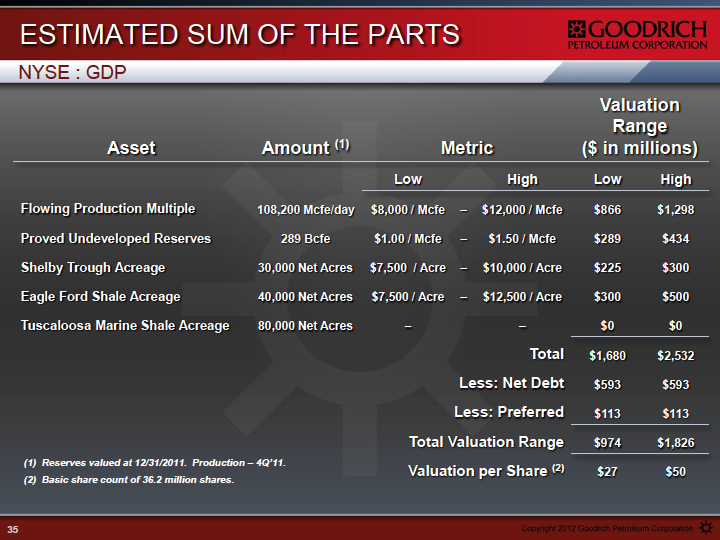Select the Flowing Production Multiple row label
The width and height of the screenshot is (720, 540).
(x=108, y=208)
